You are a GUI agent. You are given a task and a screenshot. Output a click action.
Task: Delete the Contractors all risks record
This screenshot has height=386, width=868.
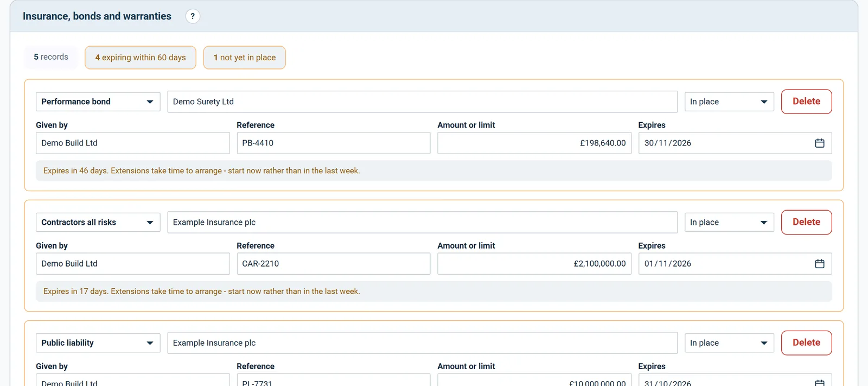[806, 222]
